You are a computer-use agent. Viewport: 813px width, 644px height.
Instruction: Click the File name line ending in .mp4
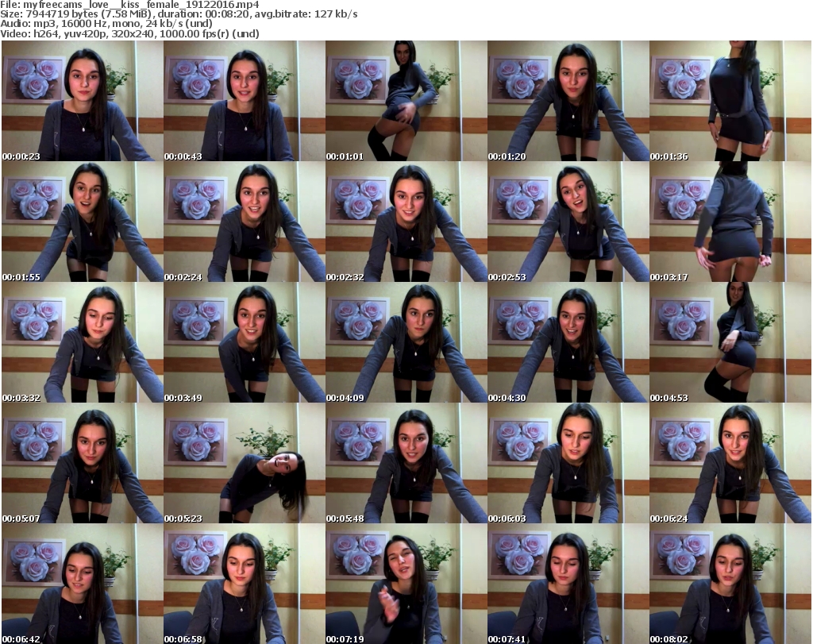click(x=129, y=5)
